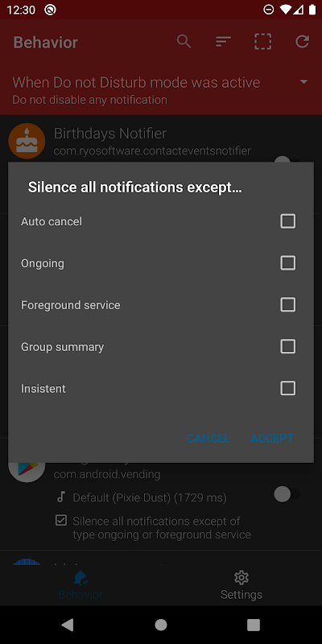Open the Do Not Disturb status icon
The height and width of the screenshot is (644, 322).
coord(269,10)
